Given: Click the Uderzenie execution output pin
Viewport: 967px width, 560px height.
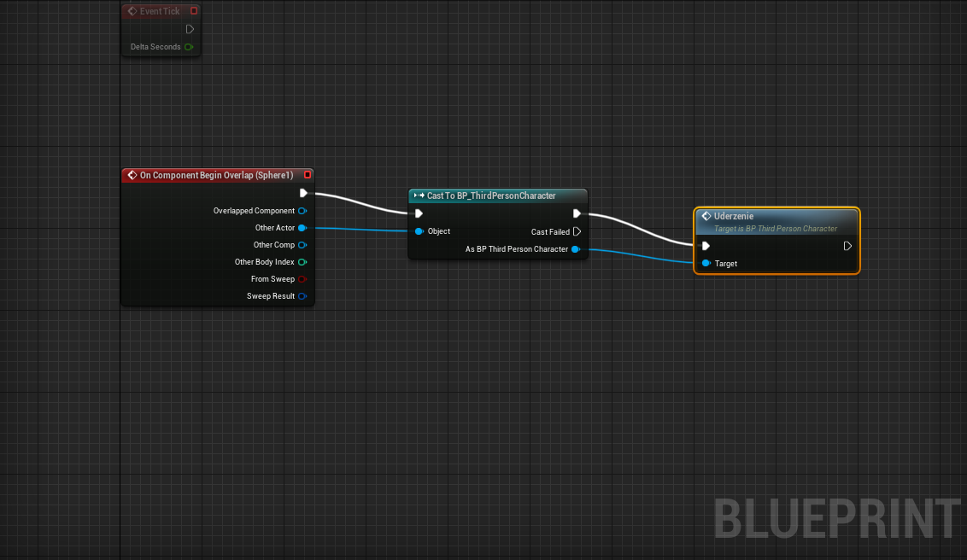Looking at the screenshot, I should (x=847, y=246).
